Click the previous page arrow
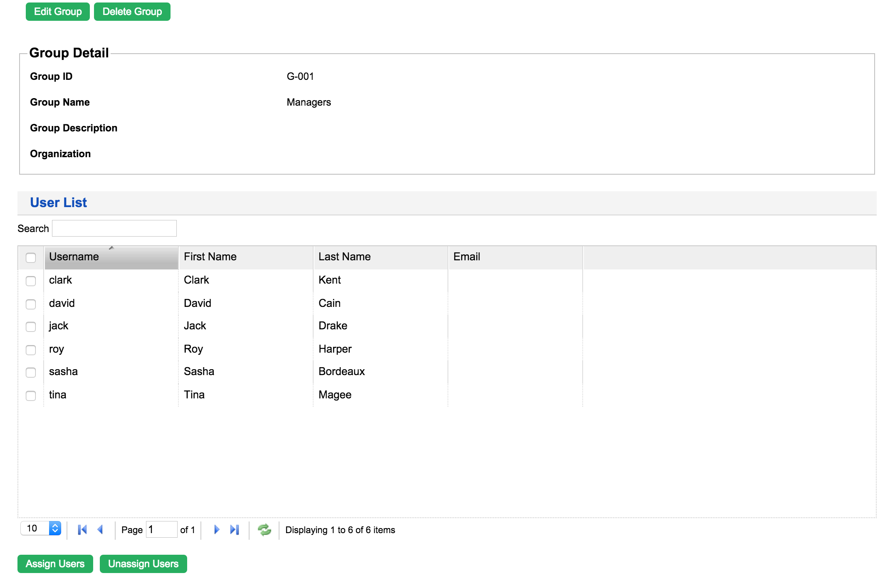This screenshot has height=588, width=895. (100, 529)
